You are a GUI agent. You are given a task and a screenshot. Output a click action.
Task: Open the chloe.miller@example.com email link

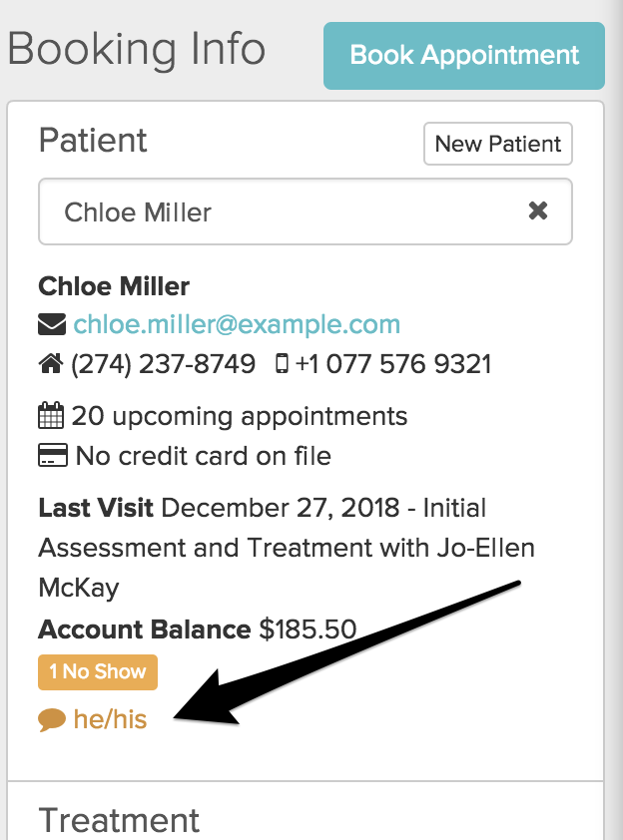(x=237, y=324)
